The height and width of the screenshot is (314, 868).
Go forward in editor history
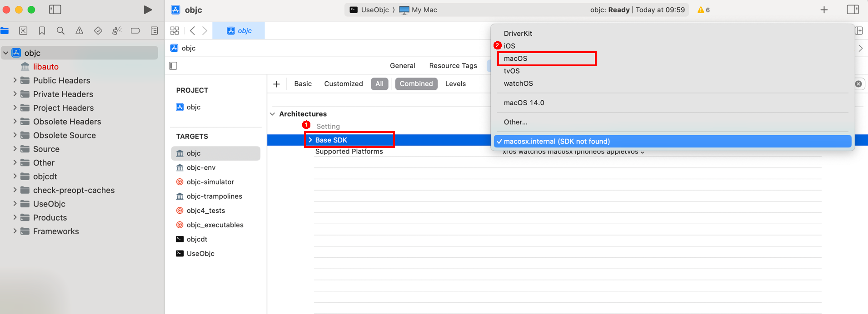[x=205, y=30]
